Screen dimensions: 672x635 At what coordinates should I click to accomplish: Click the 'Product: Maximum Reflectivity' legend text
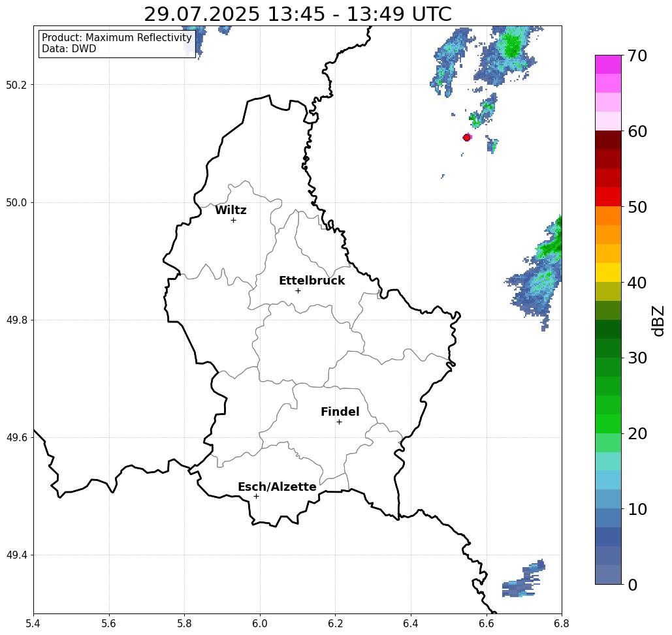pos(116,38)
